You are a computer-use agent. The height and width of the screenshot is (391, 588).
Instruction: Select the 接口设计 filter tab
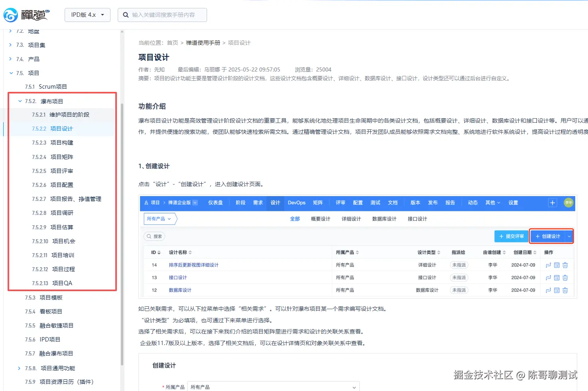tap(416, 219)
